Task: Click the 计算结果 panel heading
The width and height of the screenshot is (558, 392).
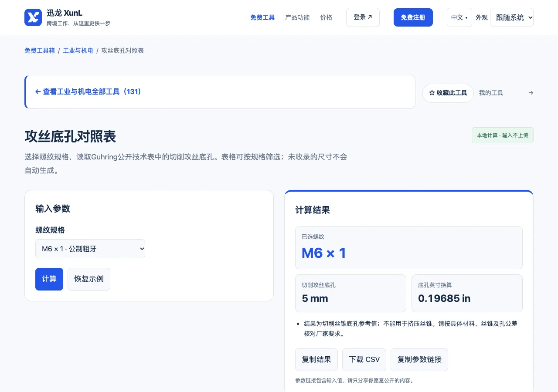Action: coord(313,210)
